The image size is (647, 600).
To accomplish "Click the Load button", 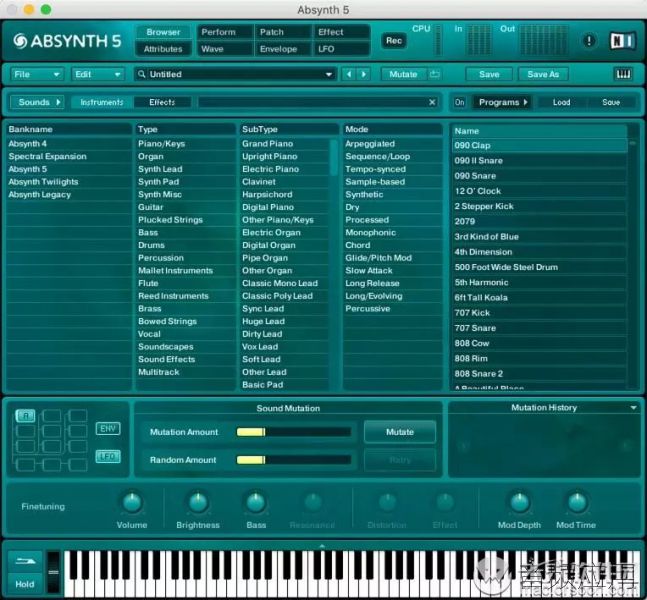I will tap(561, 102).
